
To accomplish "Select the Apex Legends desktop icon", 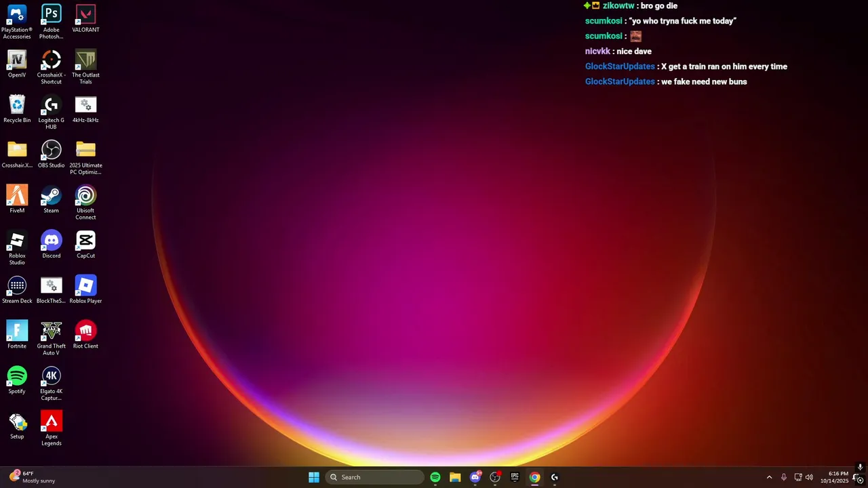I will pos(52,429).
